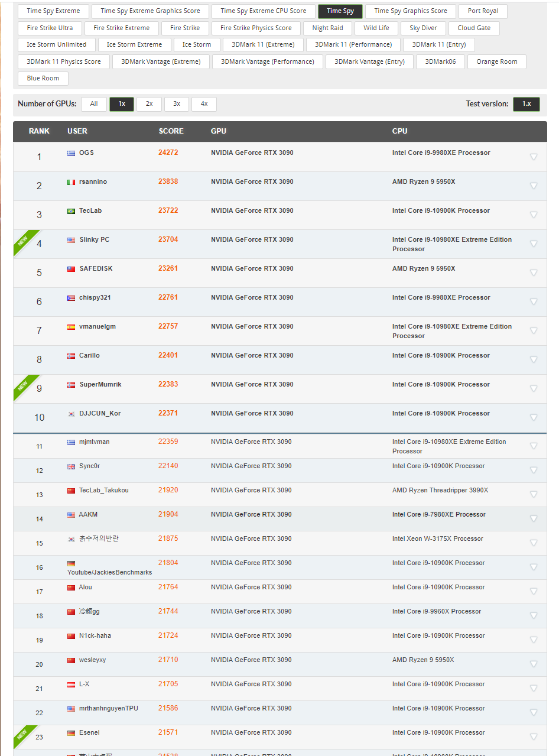The width and height of the screenshot is (559, 756).
Task: Select the Fire Strike Extreme tab
Action: tap(121, 28)
